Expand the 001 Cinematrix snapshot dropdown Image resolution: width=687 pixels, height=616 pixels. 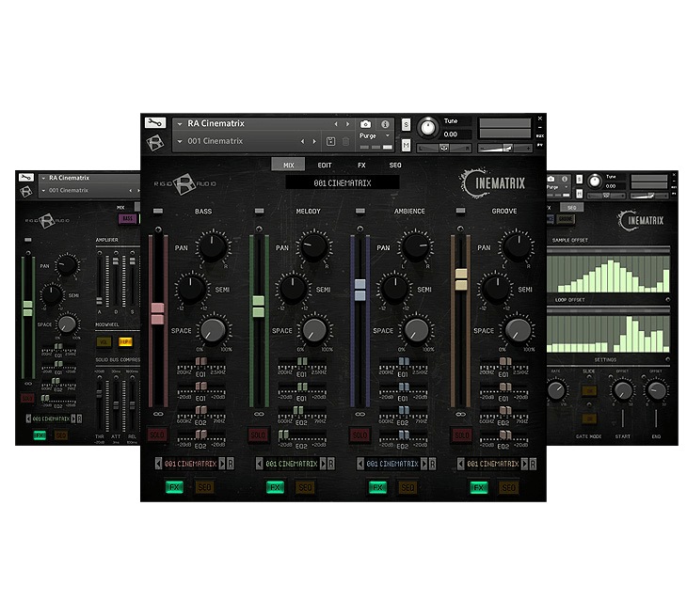point(180,141)
